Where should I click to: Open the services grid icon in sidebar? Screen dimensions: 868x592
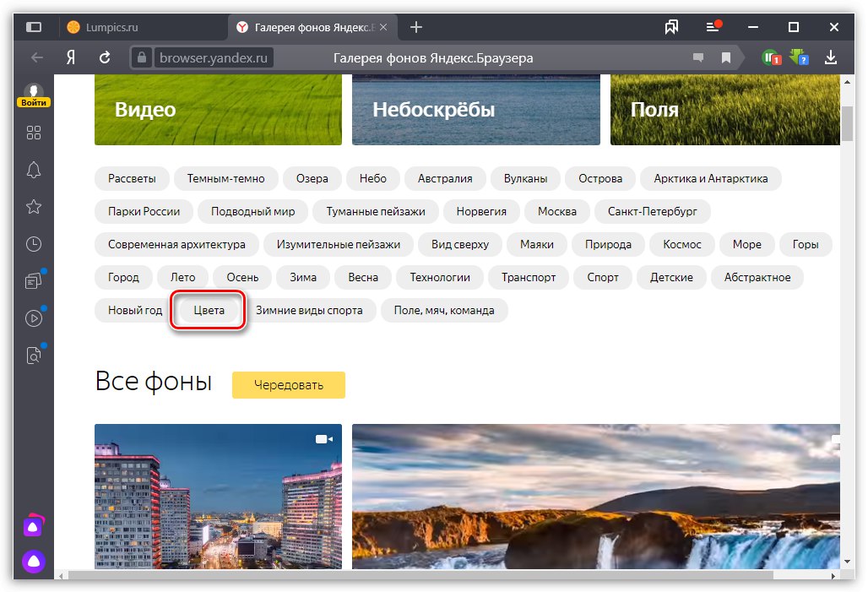coord(34,133)
